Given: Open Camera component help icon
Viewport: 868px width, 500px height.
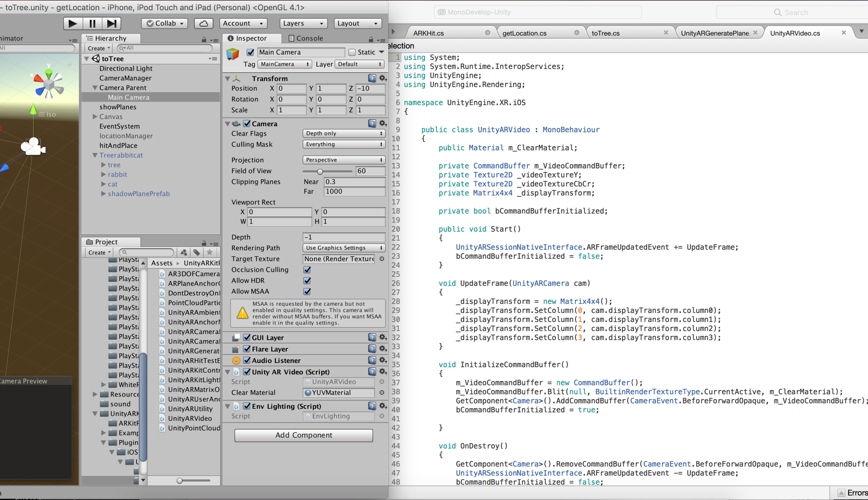Looking at the screenshot, I should tap(372, 123).
